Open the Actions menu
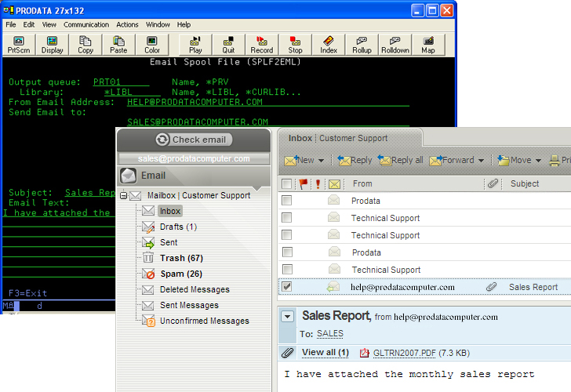571x392 pixels. [127, 25]
